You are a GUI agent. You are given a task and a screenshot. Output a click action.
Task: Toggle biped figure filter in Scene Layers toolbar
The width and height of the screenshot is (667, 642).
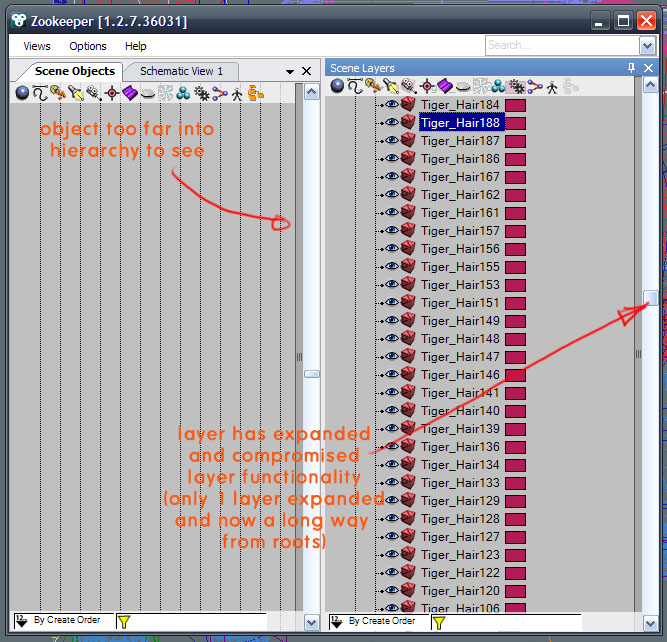[552, 87]
